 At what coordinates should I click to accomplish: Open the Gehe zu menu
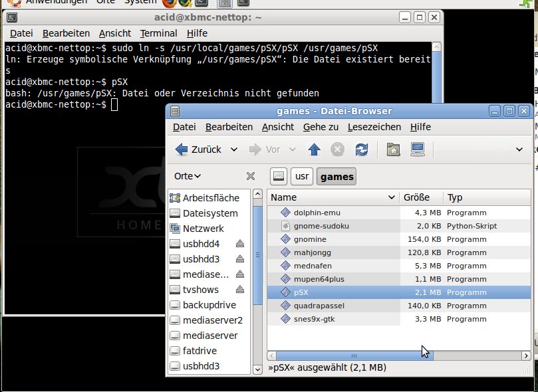(x=321, y=127)
